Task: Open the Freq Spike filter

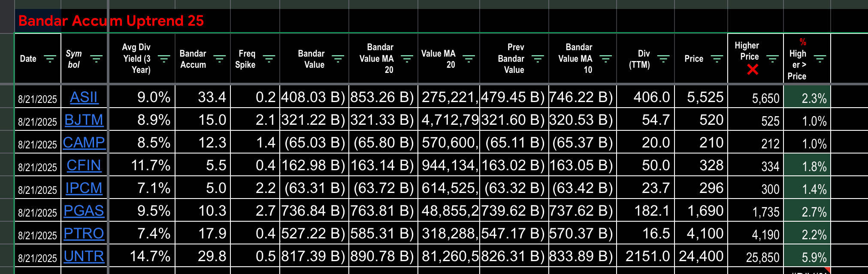Action: coord(269,59)
